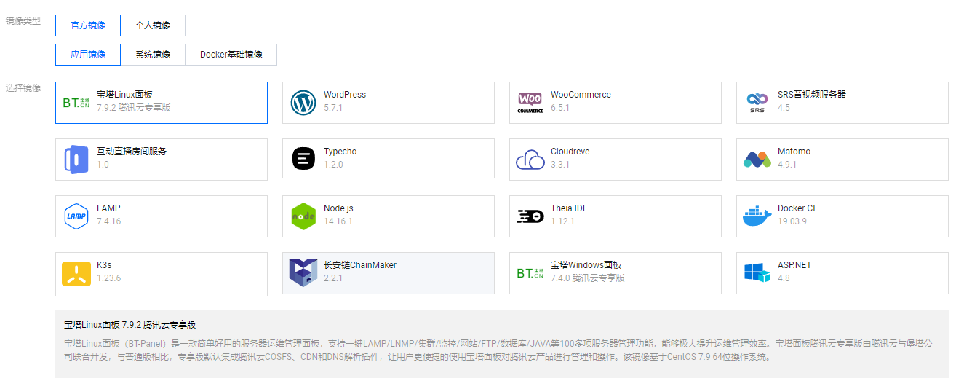Click version 19.03.9 under Docker CE
The image size is (980, 389).
[792, 221]
